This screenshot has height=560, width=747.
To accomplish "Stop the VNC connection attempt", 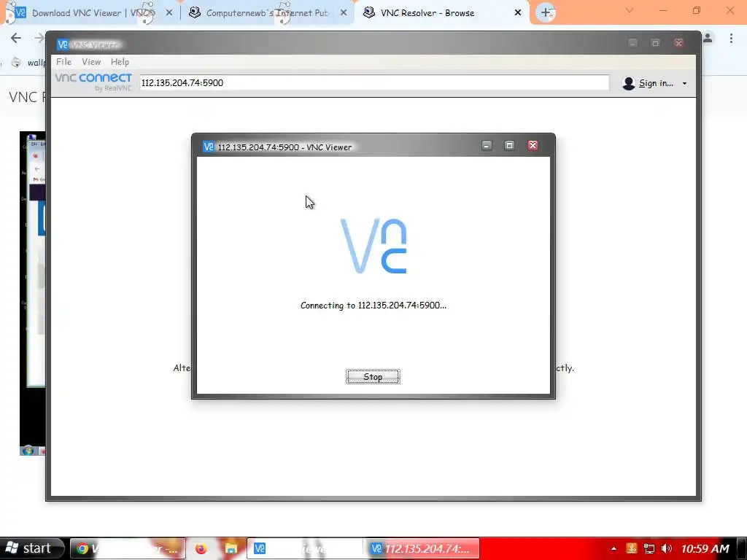I will (x=373, y=377).
